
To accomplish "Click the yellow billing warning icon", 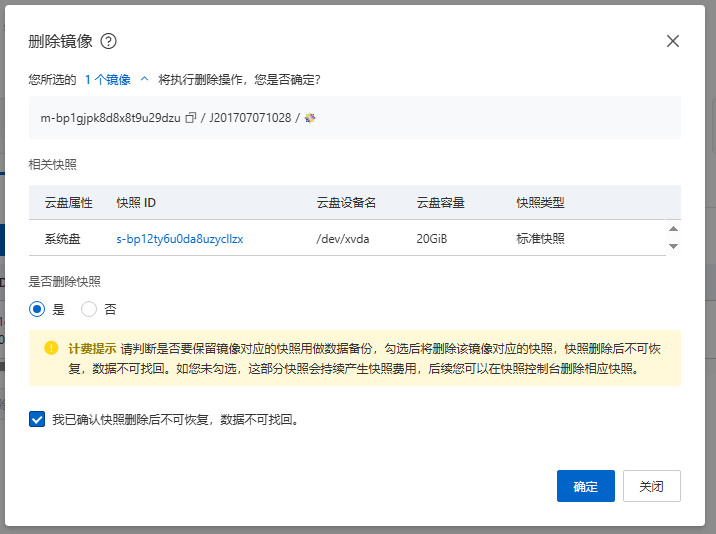I will [x=51, y=348].
